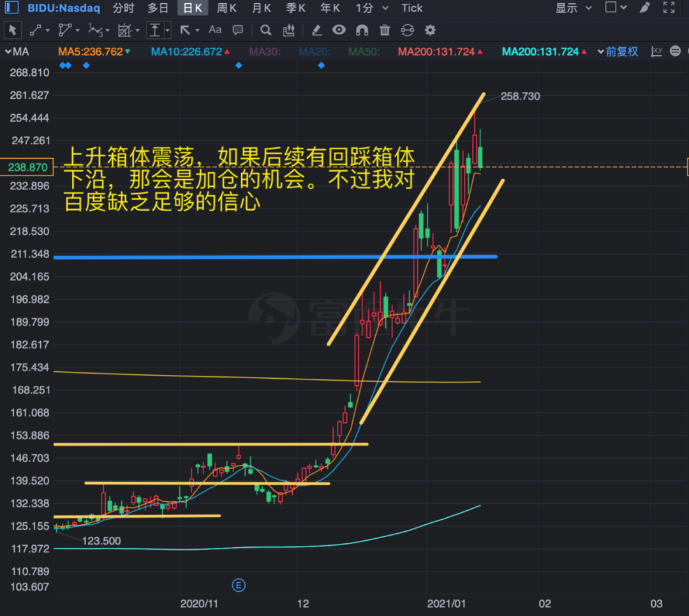Image resolution: width=689 pixels, height=616 pixels.
Task: Click the 02 month axis label
Action: [545, 604]
